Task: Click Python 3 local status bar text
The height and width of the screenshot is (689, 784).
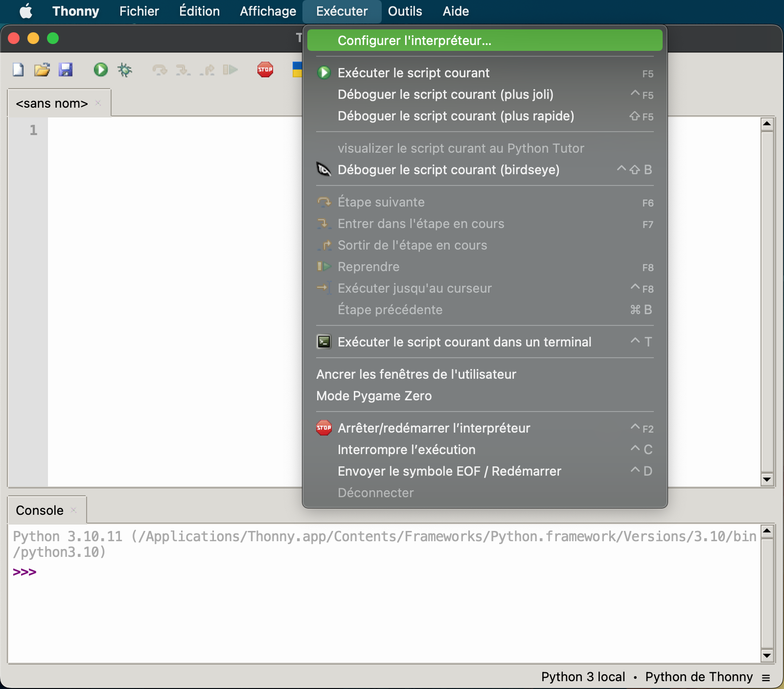Action: tap(583, 677)
